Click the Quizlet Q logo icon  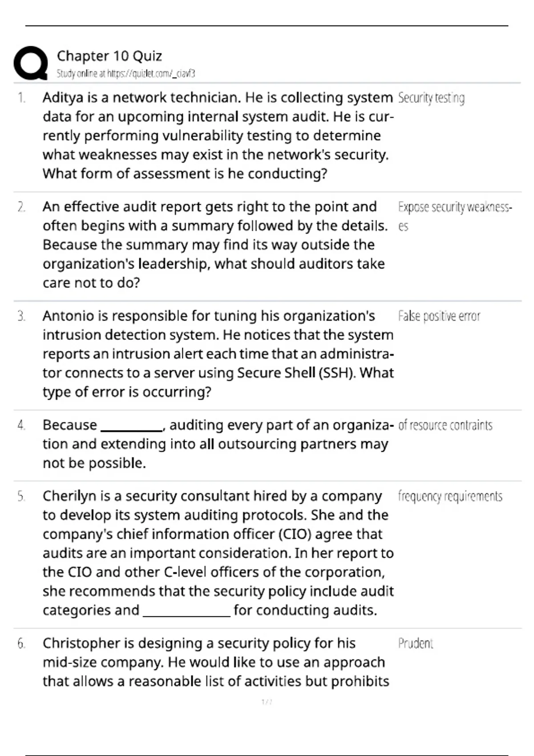31,63
